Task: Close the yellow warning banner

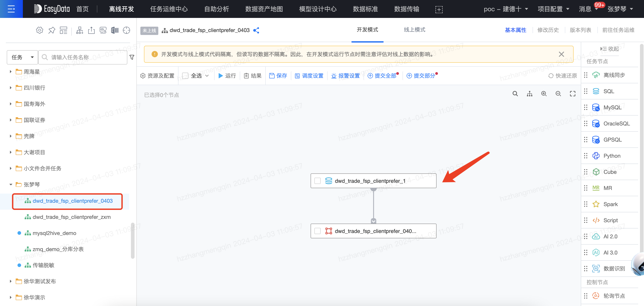Action: pos(561,54)
